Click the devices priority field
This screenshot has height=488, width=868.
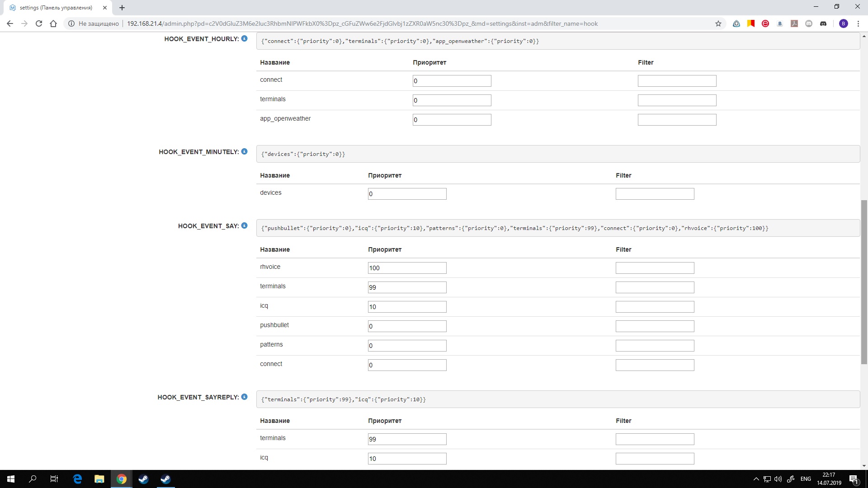(x=407, y=194)
